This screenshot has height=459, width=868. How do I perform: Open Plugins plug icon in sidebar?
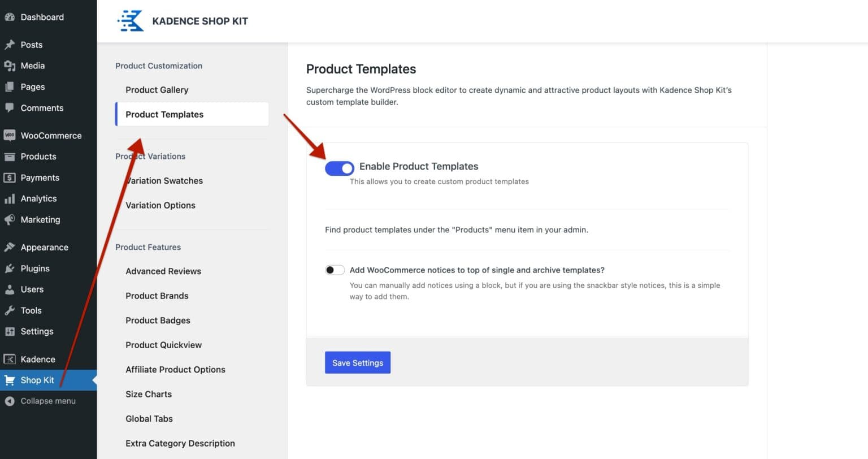point(10,269)
